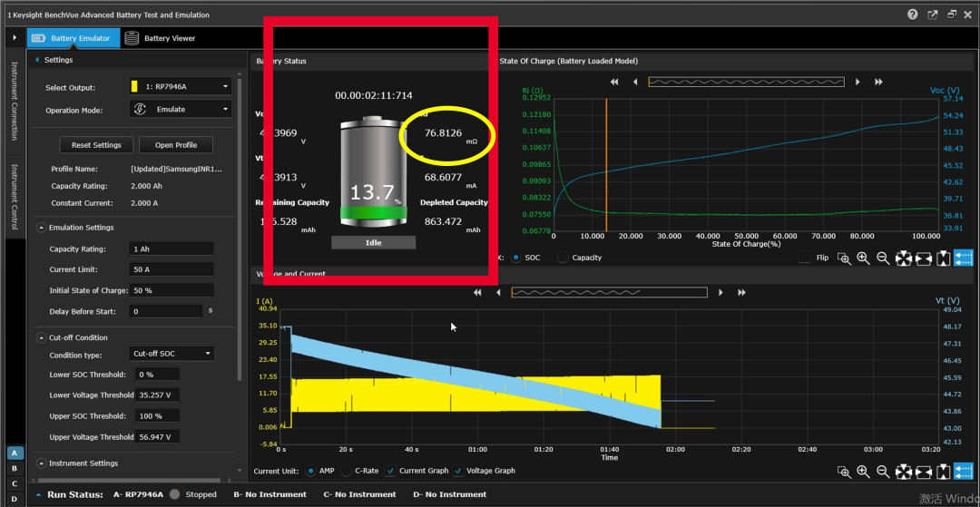The height and width of the screenshot is (507, 980).
Task: Switch to the Battery Emulator tab
Action: 72,38
